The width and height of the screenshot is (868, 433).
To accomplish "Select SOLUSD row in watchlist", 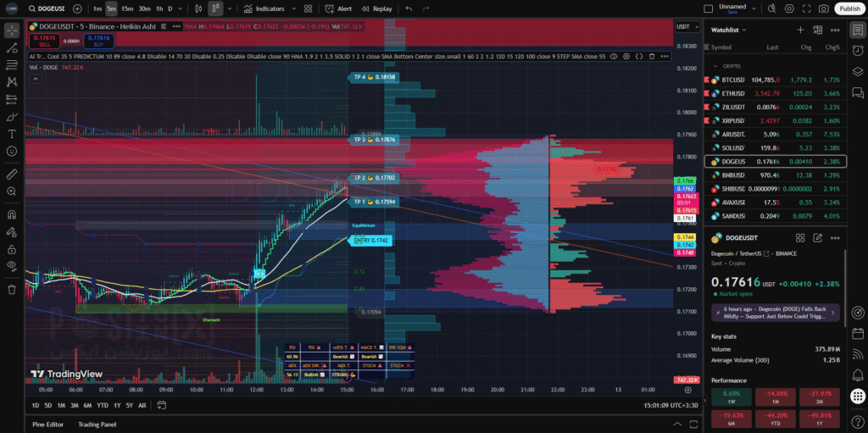I will [775, 147].
